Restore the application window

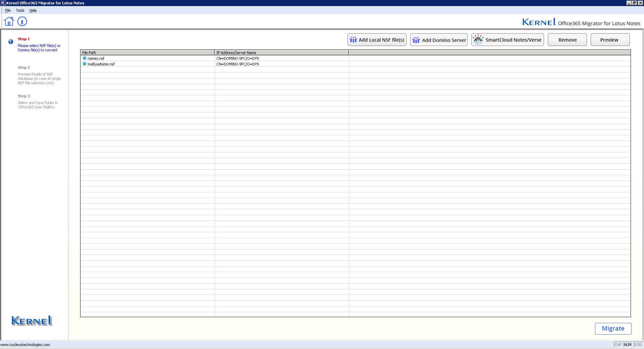click(634, 3)
